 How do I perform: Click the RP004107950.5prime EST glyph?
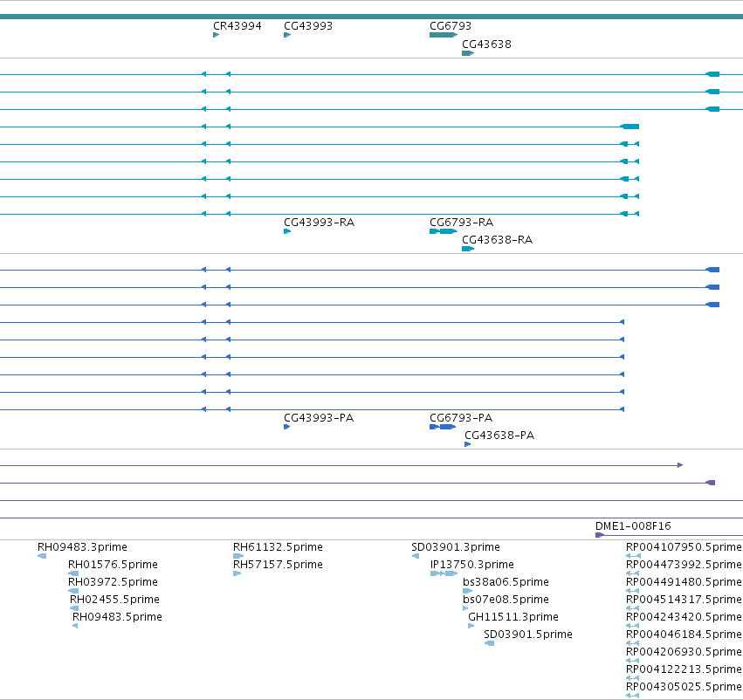tap(633, 556)
